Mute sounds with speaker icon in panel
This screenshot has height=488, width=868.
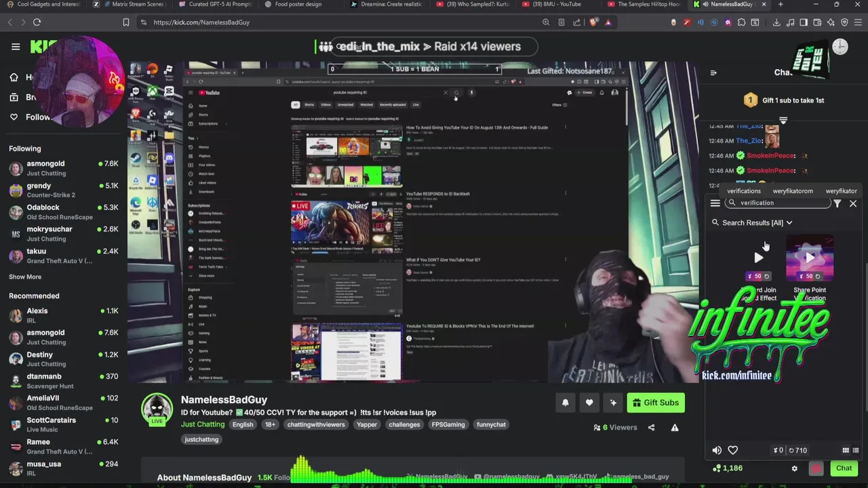(x=717, y=450)
